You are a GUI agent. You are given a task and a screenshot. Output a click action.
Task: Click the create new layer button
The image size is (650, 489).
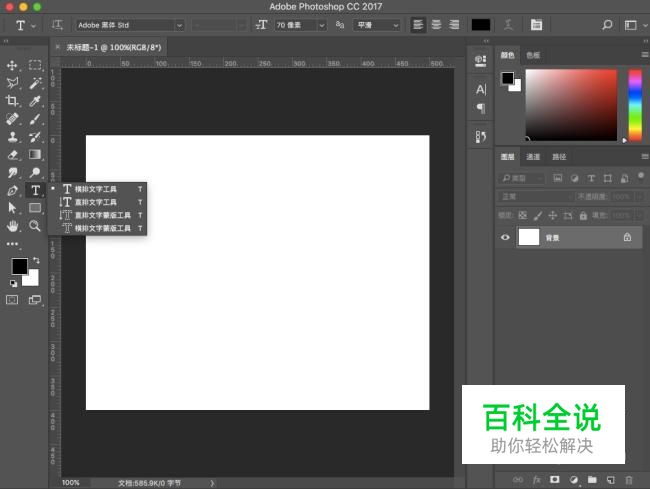[x=610, y=480]
